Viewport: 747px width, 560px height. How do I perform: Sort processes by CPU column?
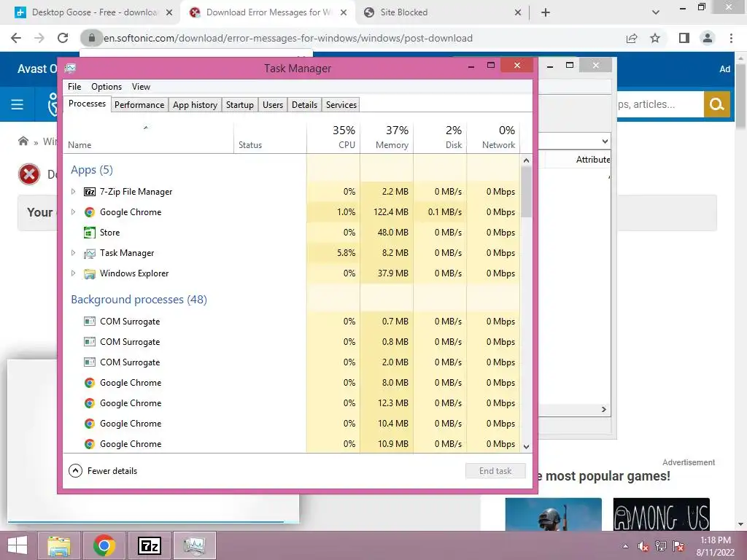(333, 137)
